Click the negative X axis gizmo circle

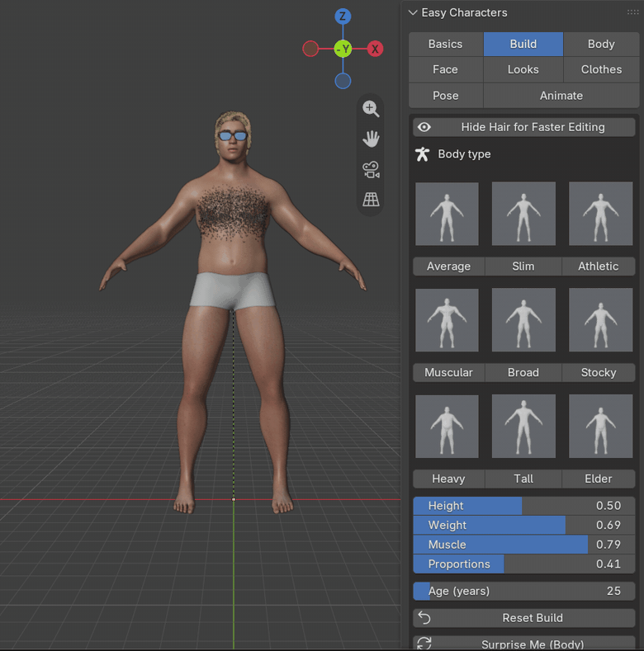click(310, 49)
